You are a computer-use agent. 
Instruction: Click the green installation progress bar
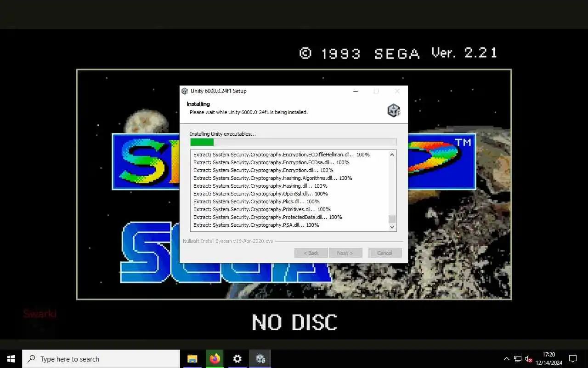(x=293, y=142)
